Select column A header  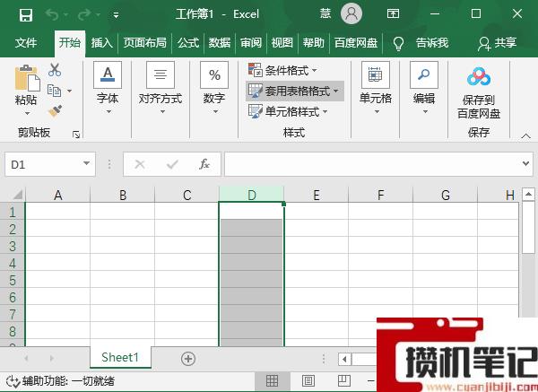click(58, 195)
